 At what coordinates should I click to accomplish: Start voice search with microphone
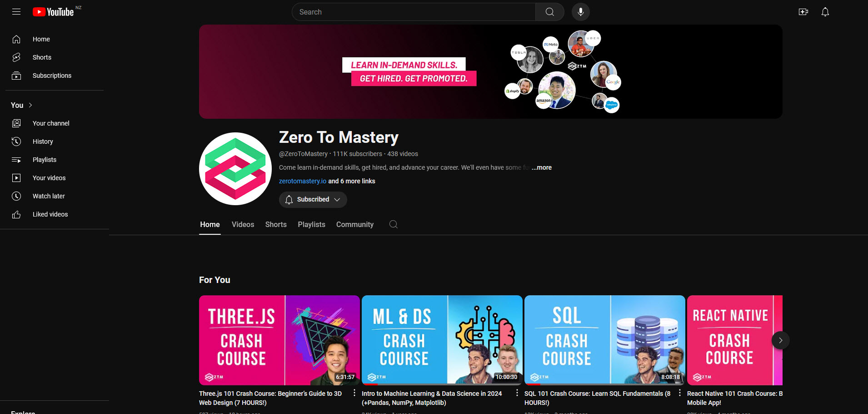coord(581,12)
